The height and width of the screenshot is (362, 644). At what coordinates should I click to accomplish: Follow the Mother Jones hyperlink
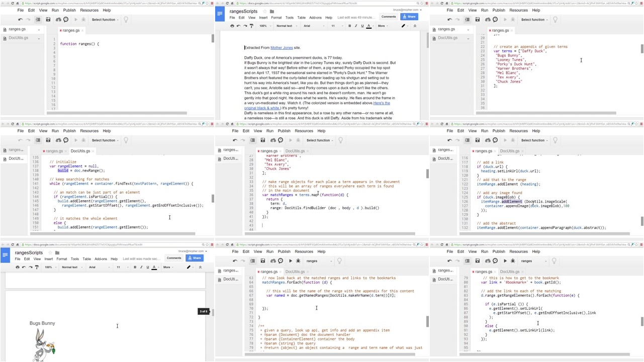tap(282, 48)
